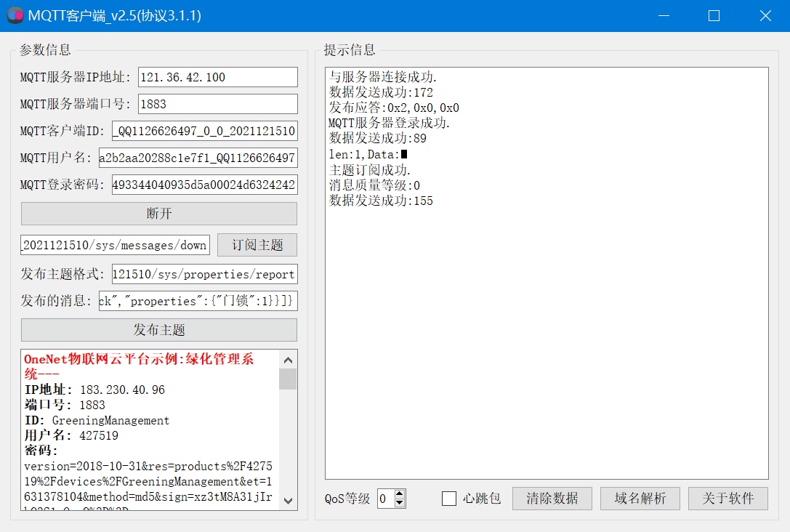Click the text 消息质量等级:0
The width and height of the screenshot is (790, 532).
374,185
